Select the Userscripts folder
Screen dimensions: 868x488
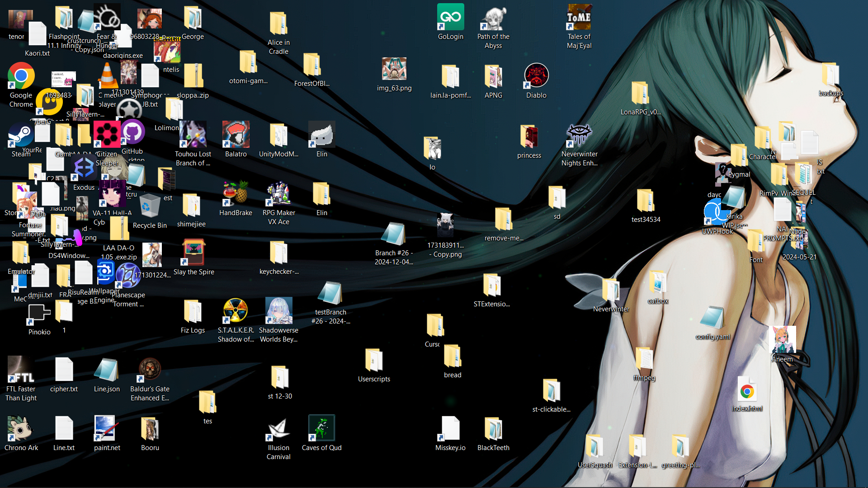[x=374, y=360]
